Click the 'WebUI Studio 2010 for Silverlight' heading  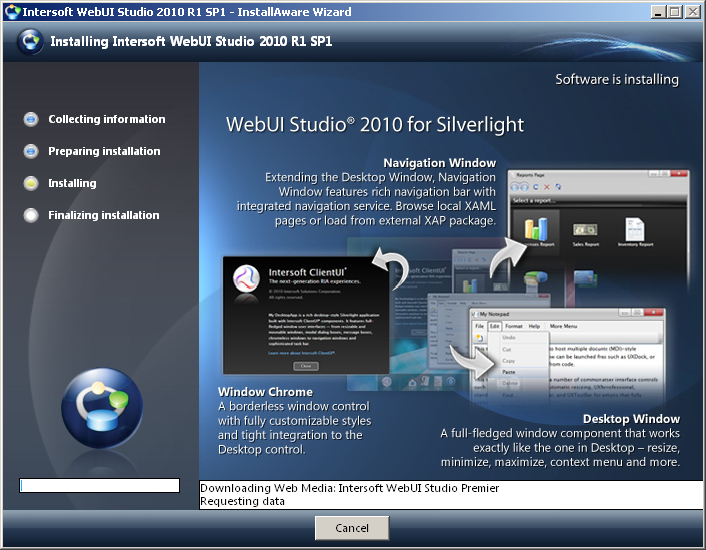click(x=375, y=124)
